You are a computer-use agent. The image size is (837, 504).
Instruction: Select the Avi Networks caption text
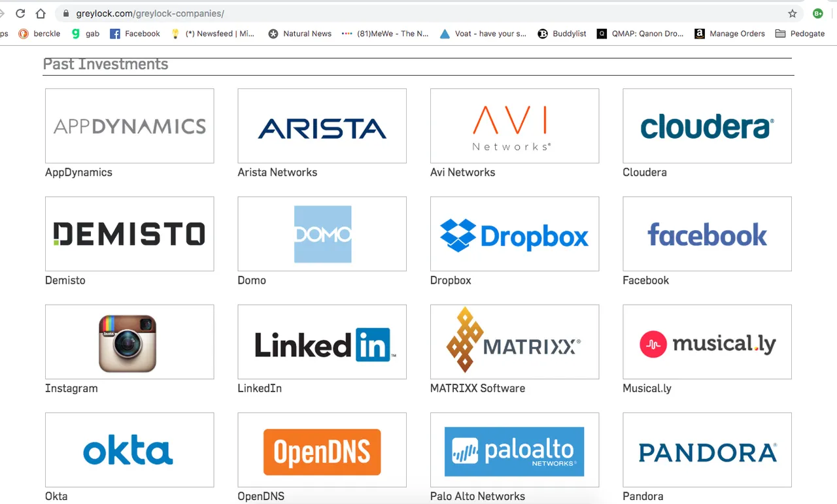pyautogui.click(x=462, y=173)
